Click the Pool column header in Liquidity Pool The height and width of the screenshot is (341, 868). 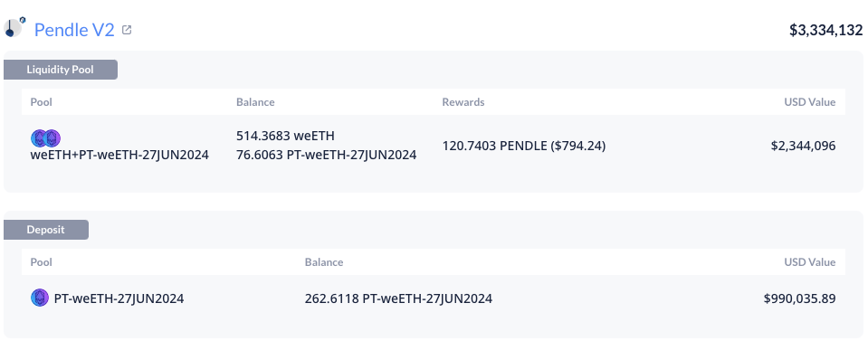[x=41, y=102]
